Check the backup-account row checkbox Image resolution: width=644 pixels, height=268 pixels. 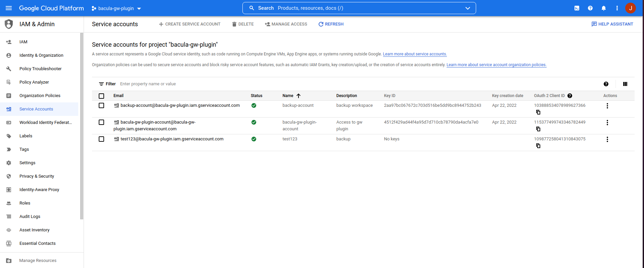click(101, 105)
